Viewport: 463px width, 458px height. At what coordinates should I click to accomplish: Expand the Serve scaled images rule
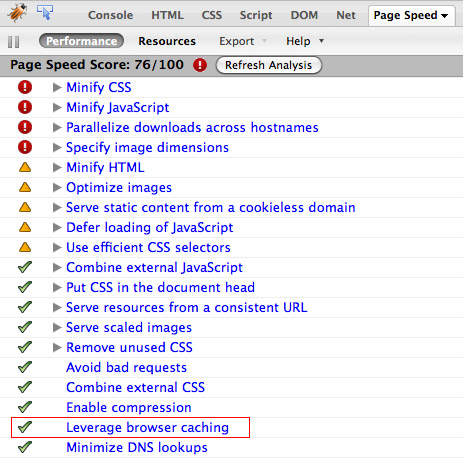(x=57, y=327)
